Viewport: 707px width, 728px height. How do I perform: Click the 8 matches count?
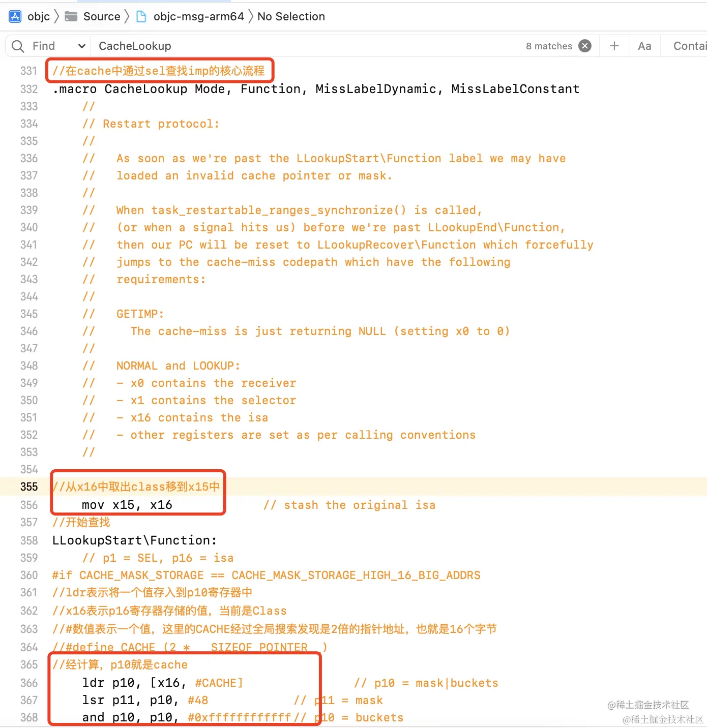[x=549, y=46]
